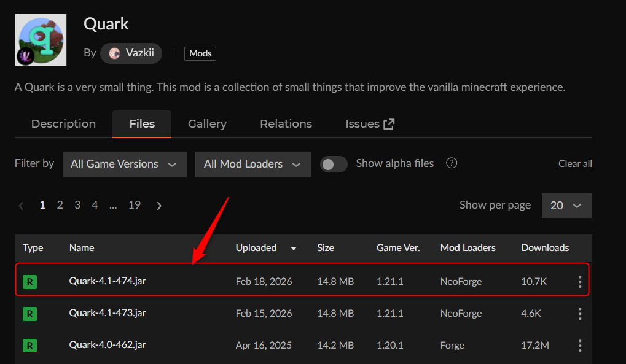Click the green R release icon for Quark-4.1-474.jar

click(x=29, y=282)
